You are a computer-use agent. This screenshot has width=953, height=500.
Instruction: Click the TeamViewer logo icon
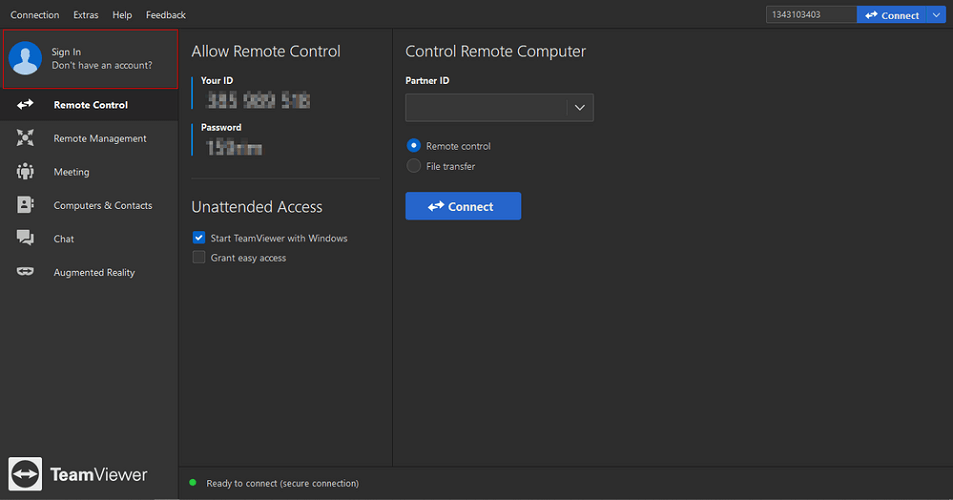(25, 474)
